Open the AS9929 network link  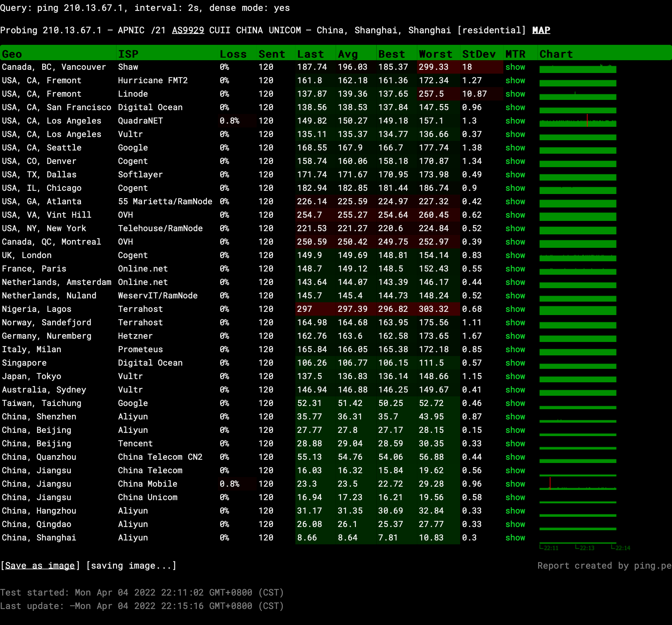[188, 30]
